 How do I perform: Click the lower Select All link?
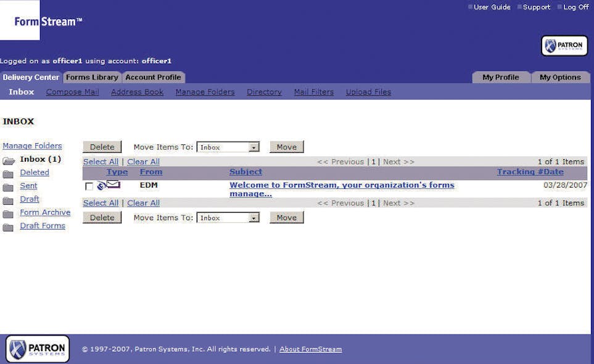(101, 203)
